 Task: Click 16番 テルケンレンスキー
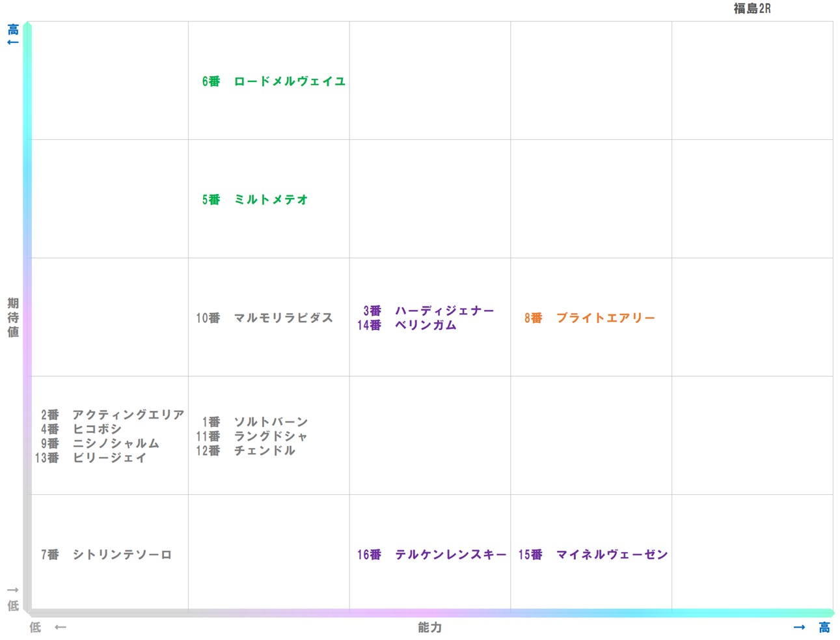pos(431,555)
